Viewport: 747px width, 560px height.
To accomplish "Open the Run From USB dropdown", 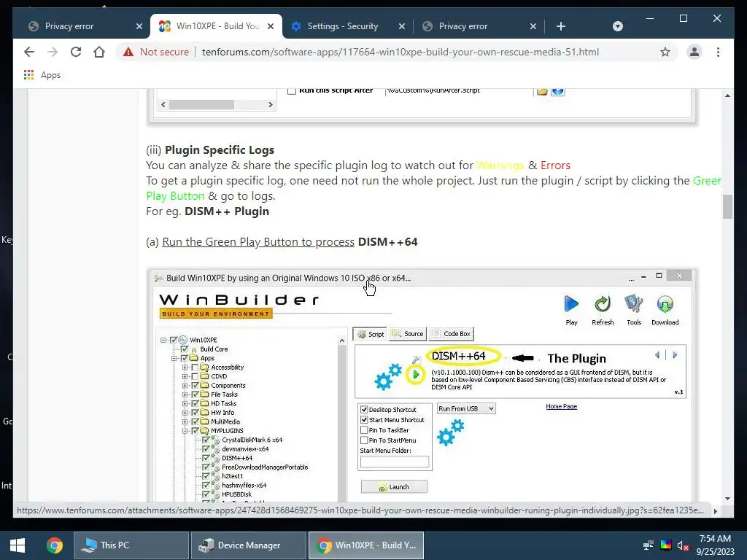I will coord(466,408).
